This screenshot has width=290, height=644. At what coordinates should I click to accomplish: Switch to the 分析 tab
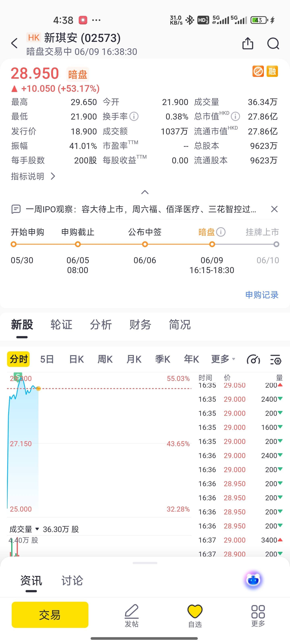point(101,324)
